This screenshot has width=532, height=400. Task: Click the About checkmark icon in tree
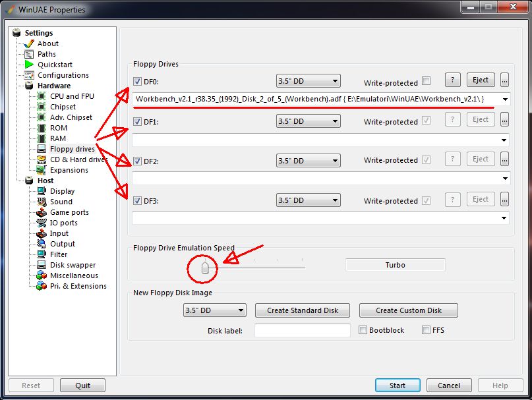click(29, 43)
